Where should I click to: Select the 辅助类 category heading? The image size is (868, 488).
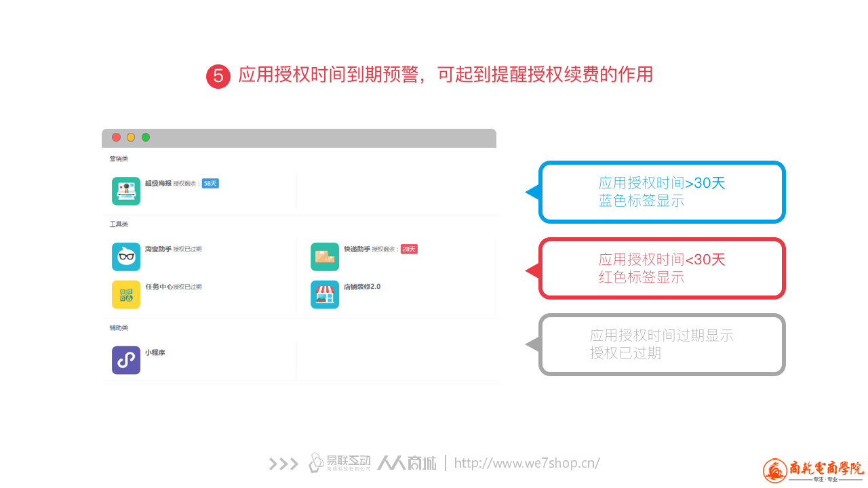click(x=119, y=328)
